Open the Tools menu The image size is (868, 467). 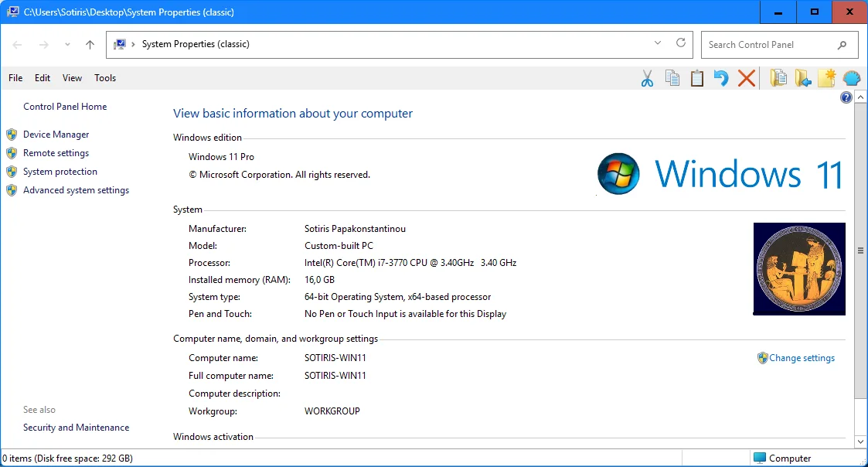click(x=105, y=78)
